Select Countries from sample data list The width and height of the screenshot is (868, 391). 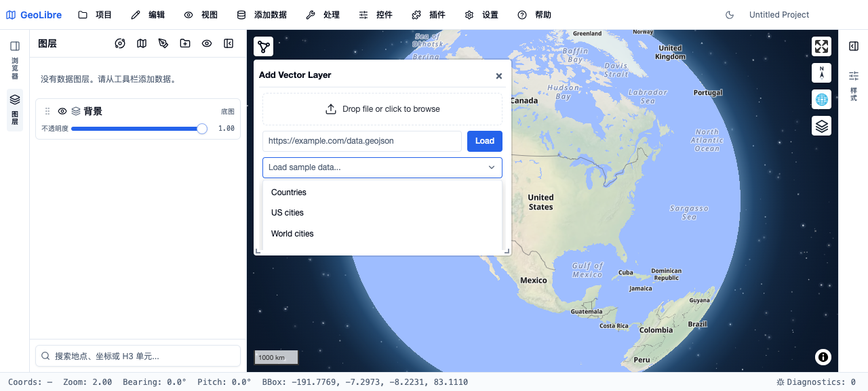(382, 192)
